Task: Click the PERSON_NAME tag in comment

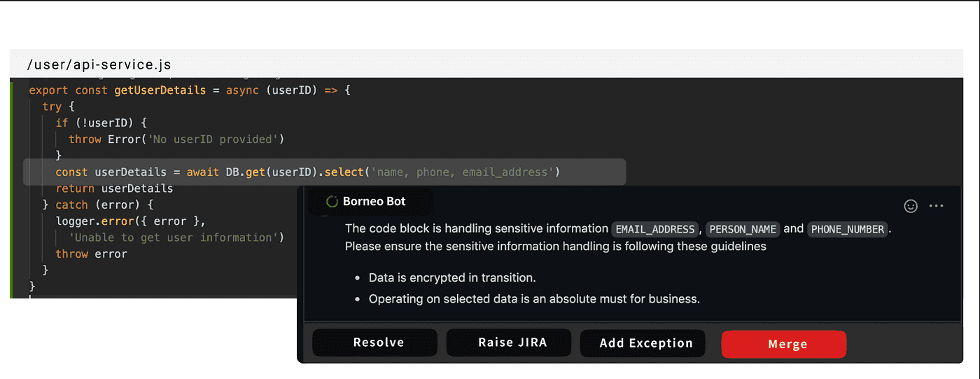Action: 743,229
